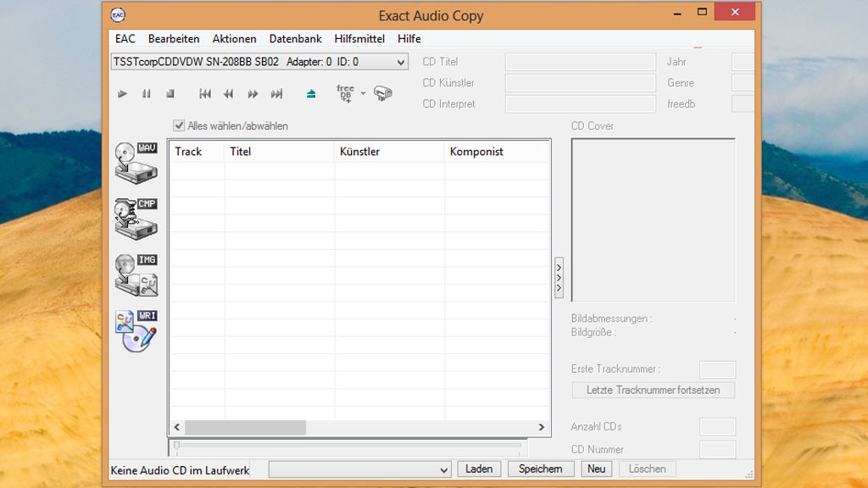
Task: Pause playback using the toolbar icon
Action: 146,94
